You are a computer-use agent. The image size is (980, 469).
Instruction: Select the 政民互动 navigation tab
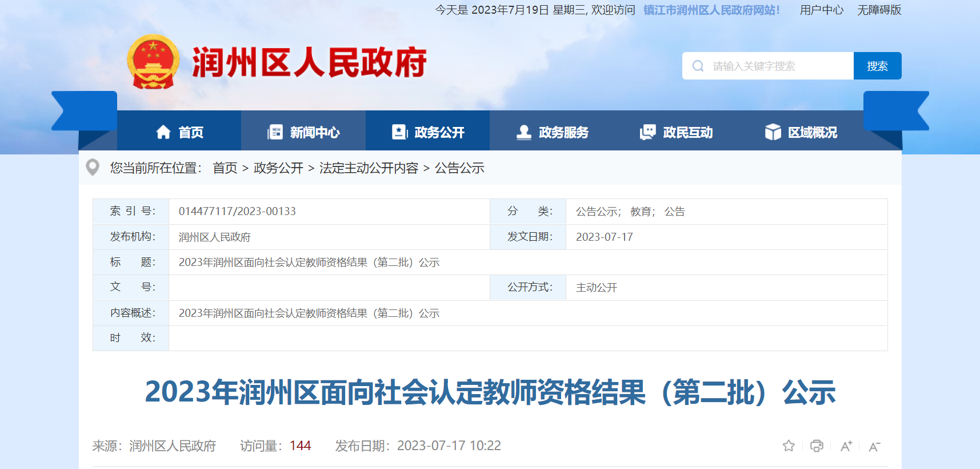pos(676,130)
